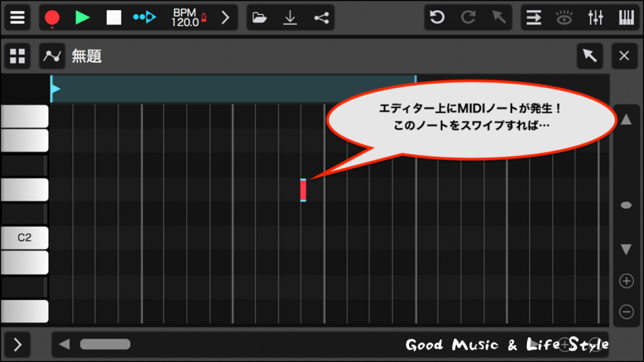644x362 pixels.
Task: Redo the last undone action
Action: (x=468, y=18)
